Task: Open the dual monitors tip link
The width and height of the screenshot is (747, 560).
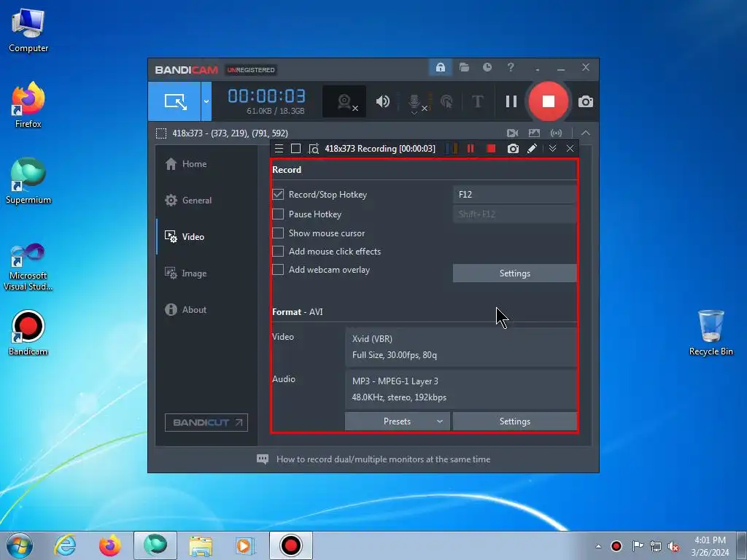Action: tap(383, 459)
